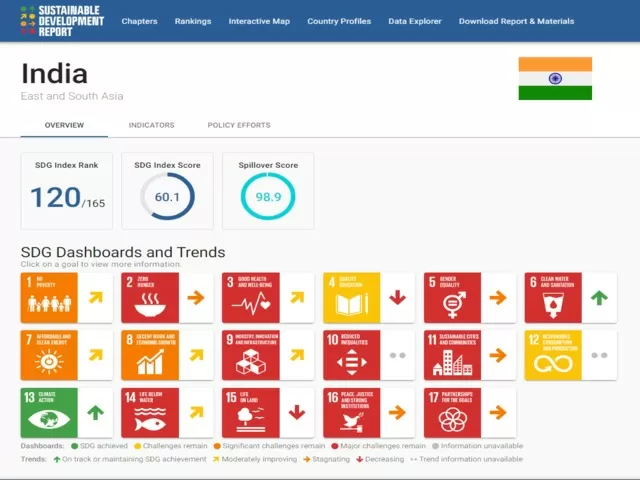Image resolution: width=640 pixels, height=480 pixels.
Task: Click the orange Significant challenges remain legend dot
Action: 217,446
